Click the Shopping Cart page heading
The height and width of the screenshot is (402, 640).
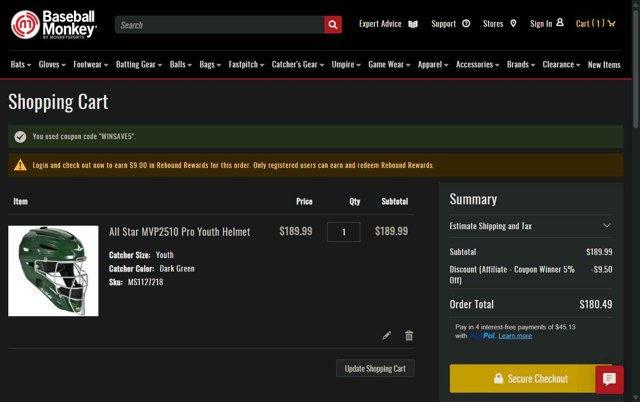tap(58, 102)
